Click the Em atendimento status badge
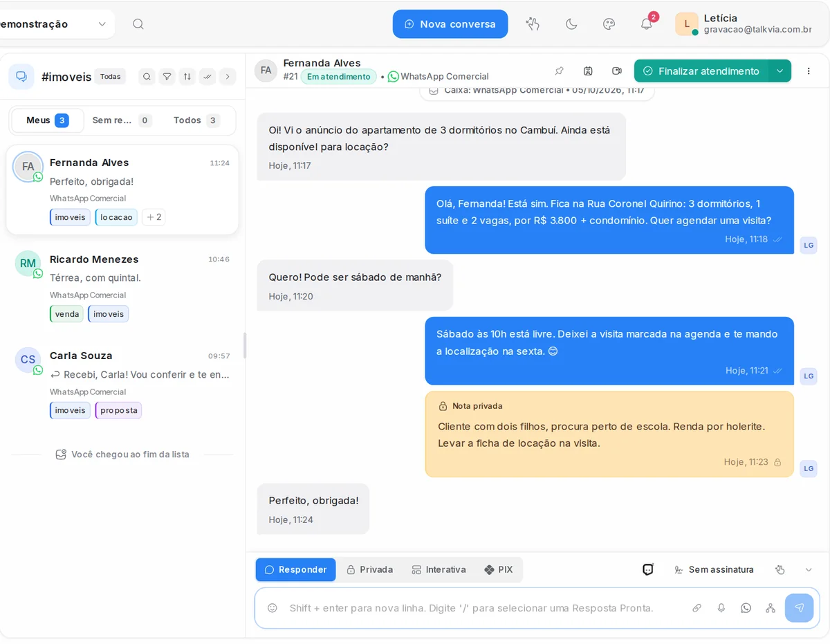Image resolution: width=830 pixels, height=644 pixels. point(339,77)
